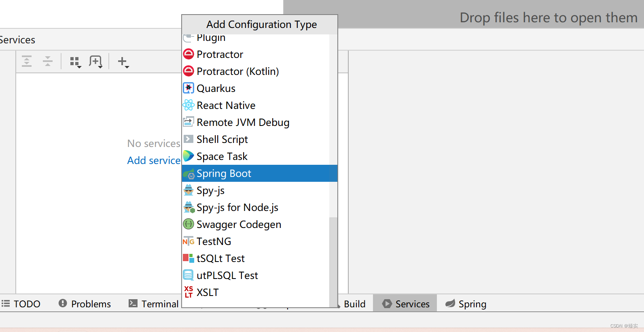Click the Protractor red icon

point(189,54)
